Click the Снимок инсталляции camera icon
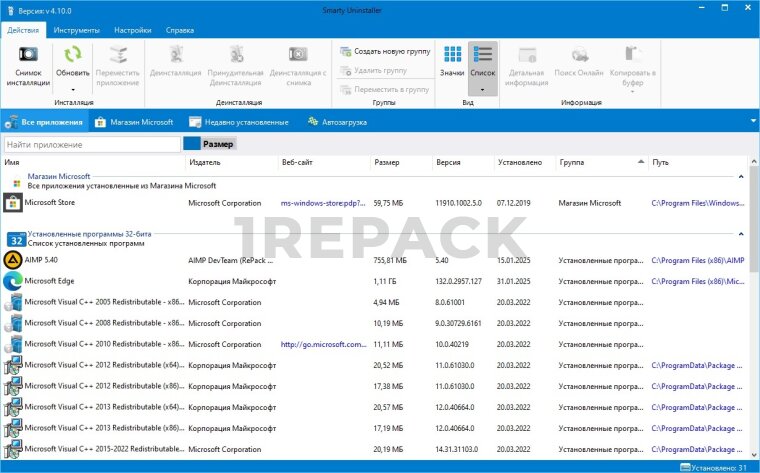Viewport: 760px width, 473px height. point(29,56)
